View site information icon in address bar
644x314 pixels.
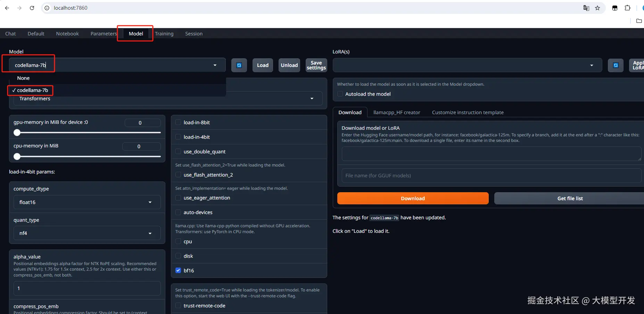[x=47, y=8]
